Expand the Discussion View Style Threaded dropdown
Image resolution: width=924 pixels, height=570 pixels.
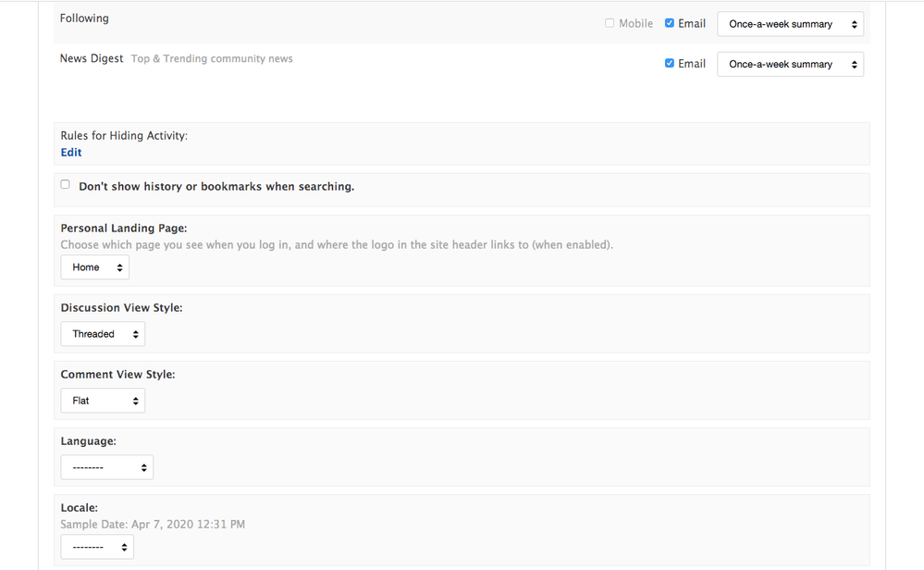103,334
